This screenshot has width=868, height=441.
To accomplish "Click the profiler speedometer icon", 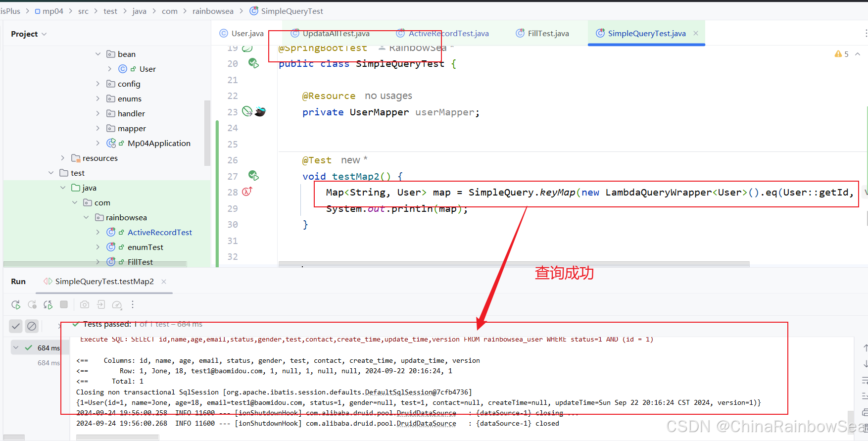I will coord(117,305).
